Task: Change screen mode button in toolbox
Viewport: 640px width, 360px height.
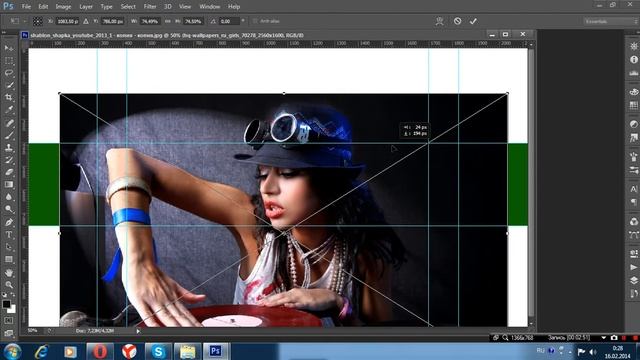Action: tap(9, 333)
